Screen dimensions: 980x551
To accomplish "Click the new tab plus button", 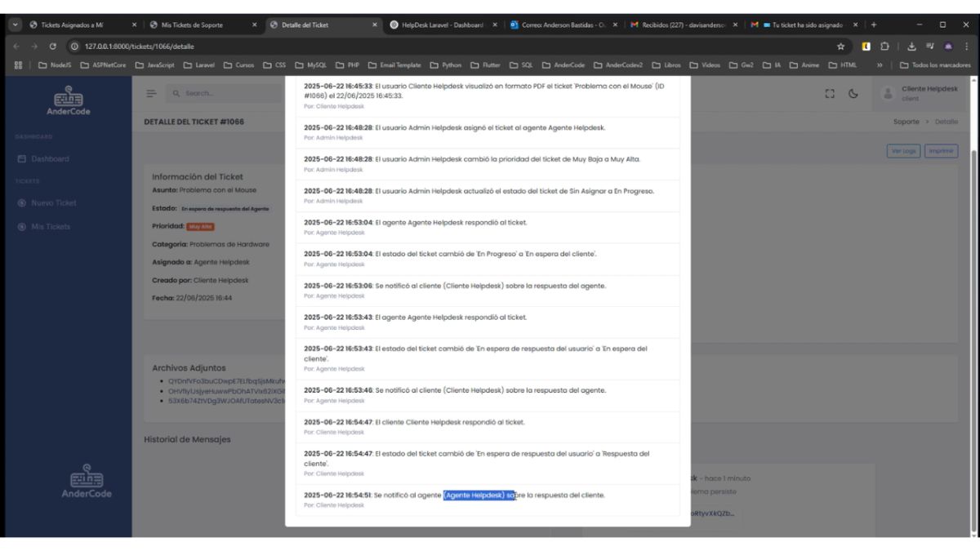I will (x=874, y=24).
